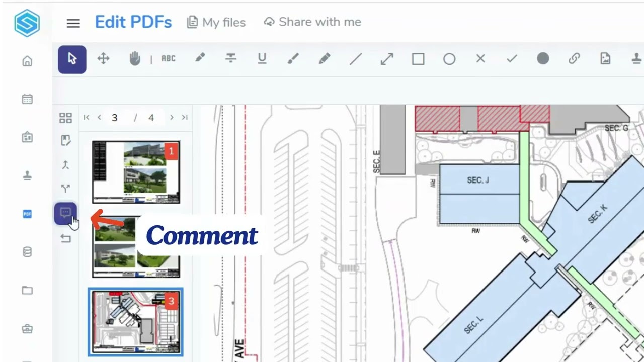Viewport: 644px width, 362px height.
Task: Open the briefcase sidebar icon
Action: click(x=27, y=329)
